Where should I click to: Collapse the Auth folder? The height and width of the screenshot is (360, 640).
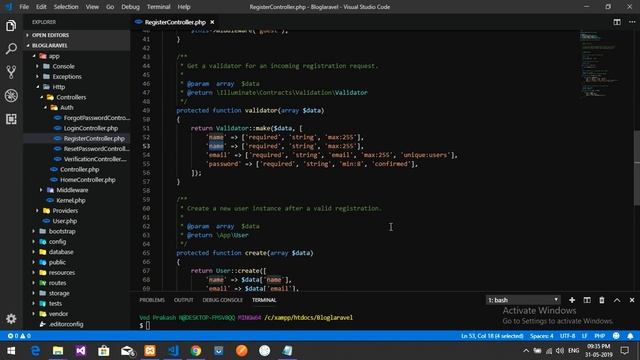click(x=67, y=107)
